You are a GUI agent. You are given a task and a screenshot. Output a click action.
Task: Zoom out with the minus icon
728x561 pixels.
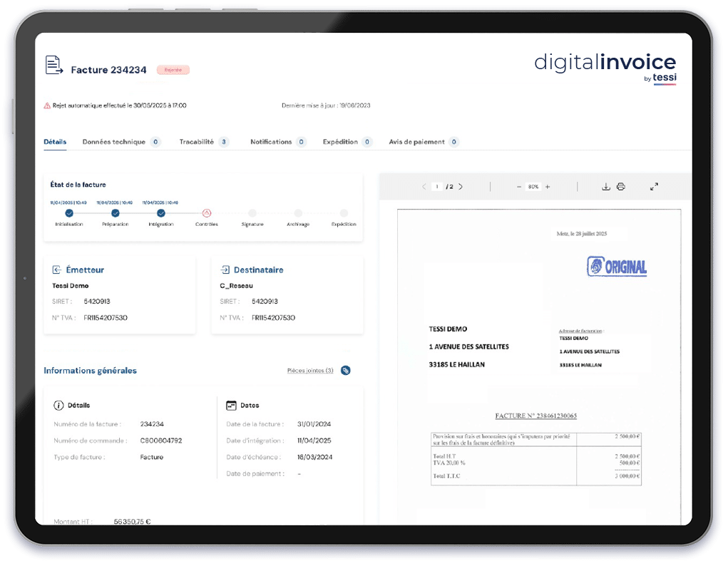pyautogui.click(x=519, y=187)
